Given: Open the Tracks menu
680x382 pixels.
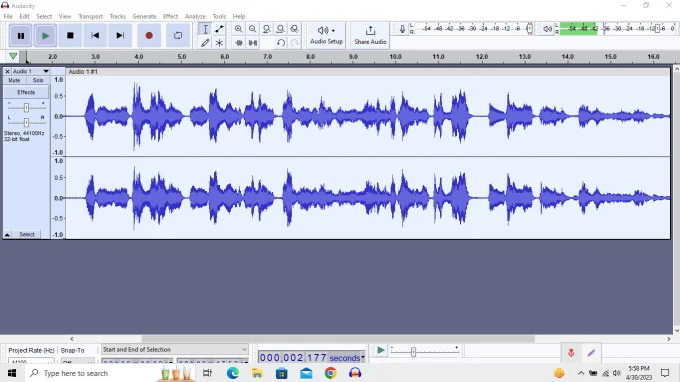Looking at the screenshot, I should (118, 16).
